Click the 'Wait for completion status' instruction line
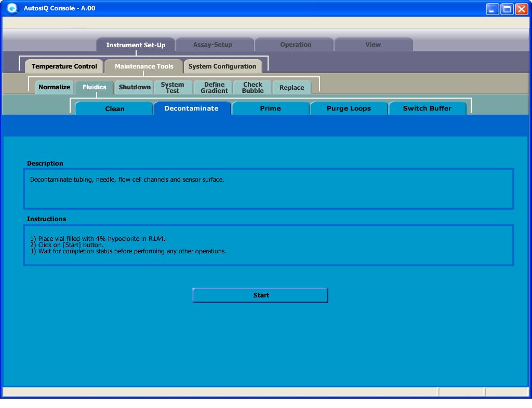Viewport: 532px width, 408px height. [128, 251]
